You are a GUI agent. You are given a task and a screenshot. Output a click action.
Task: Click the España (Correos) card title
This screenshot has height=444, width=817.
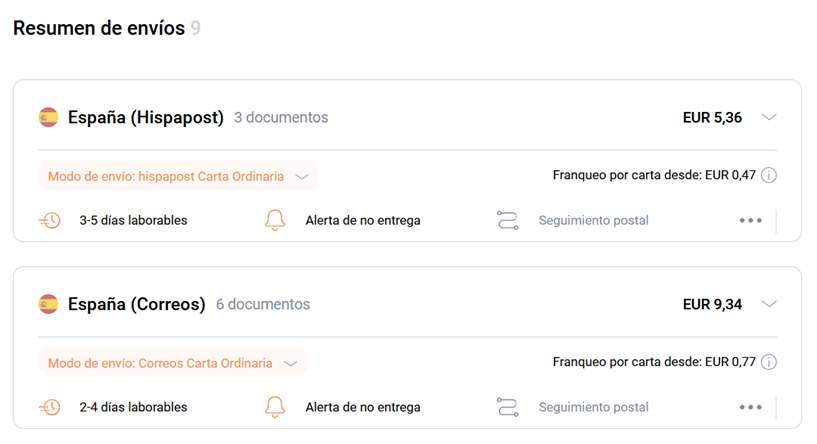[x=137, y=304]
